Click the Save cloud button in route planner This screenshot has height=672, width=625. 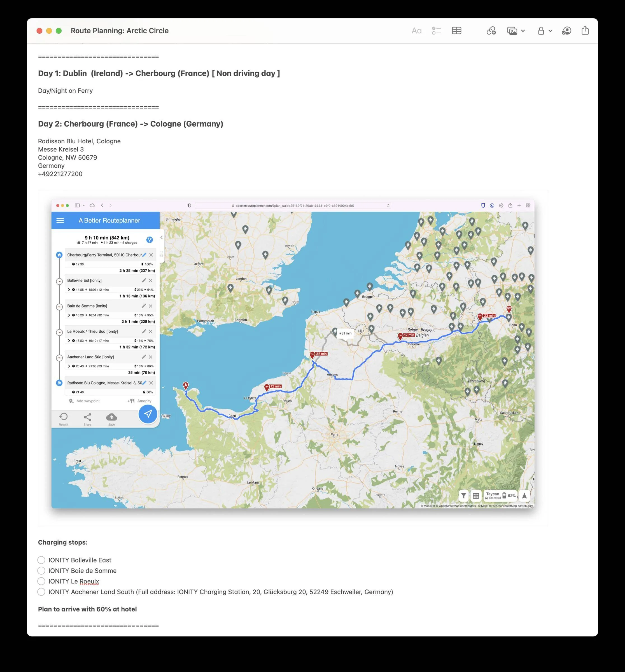click(x=111, y=419)
